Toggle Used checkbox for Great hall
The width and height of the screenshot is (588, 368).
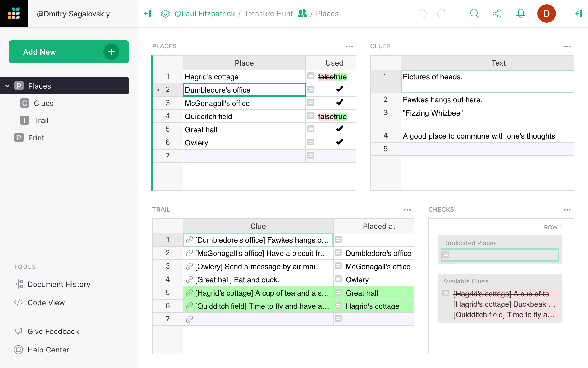click(x=339, y=129)
